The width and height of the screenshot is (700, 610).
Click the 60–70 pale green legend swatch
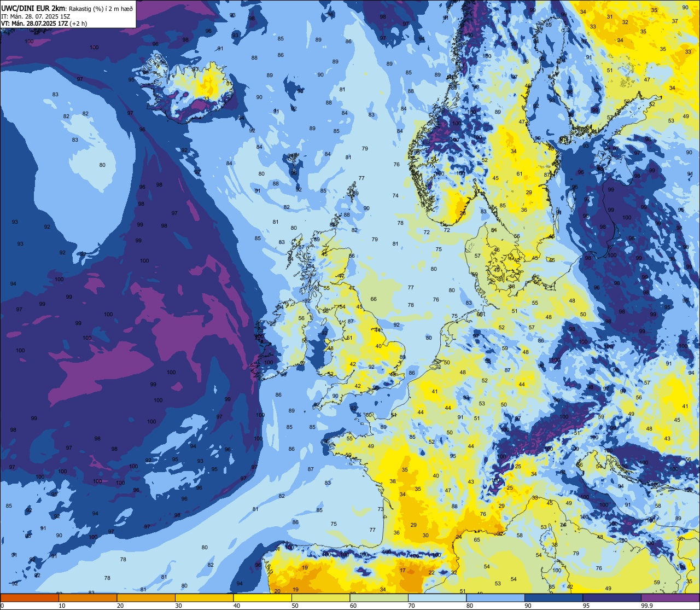click(x=379, y=597)
